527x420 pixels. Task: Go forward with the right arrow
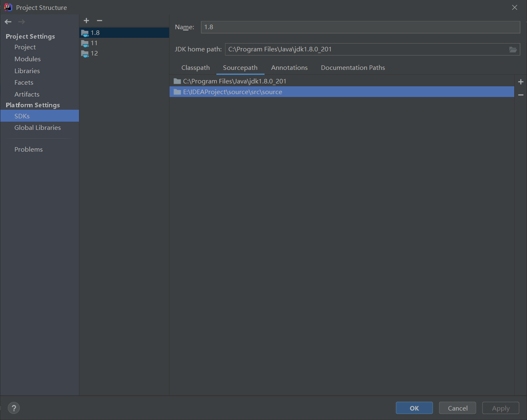pyautogui.click(x=21, y=22)
